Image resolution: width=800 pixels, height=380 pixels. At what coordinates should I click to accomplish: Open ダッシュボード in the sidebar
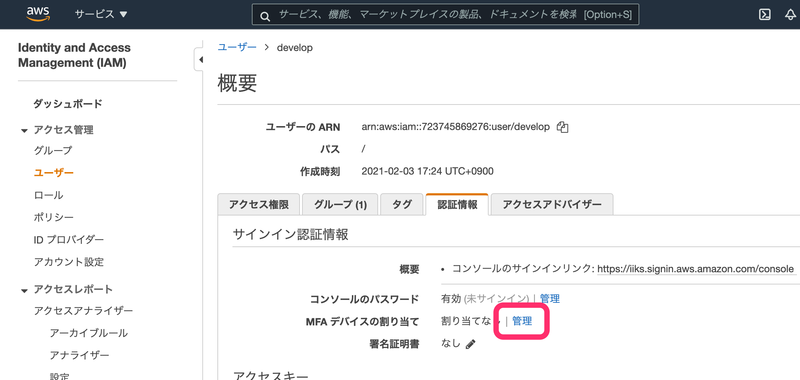68,104
